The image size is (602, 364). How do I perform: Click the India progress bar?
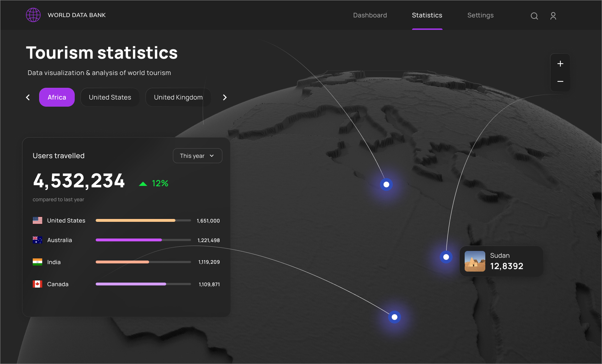[x=143, y=262]
